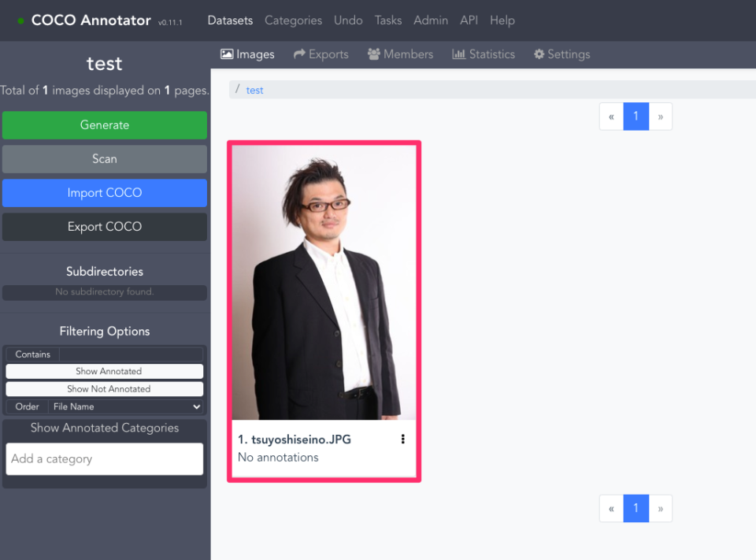
Task: Click the green status dot beside COCO Annotator
Action: [20, 20]
